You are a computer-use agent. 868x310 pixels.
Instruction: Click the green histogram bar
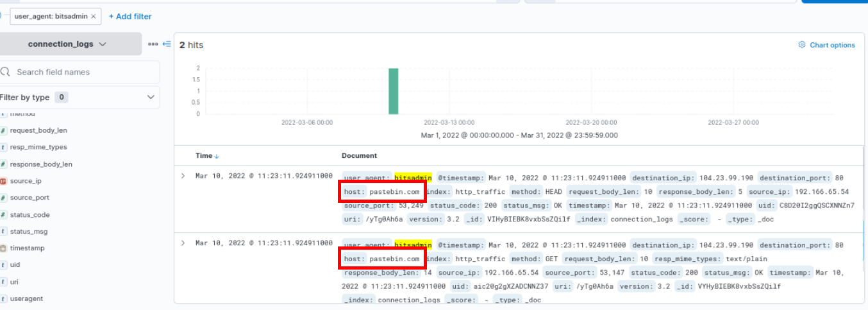[x=393, y=90]
